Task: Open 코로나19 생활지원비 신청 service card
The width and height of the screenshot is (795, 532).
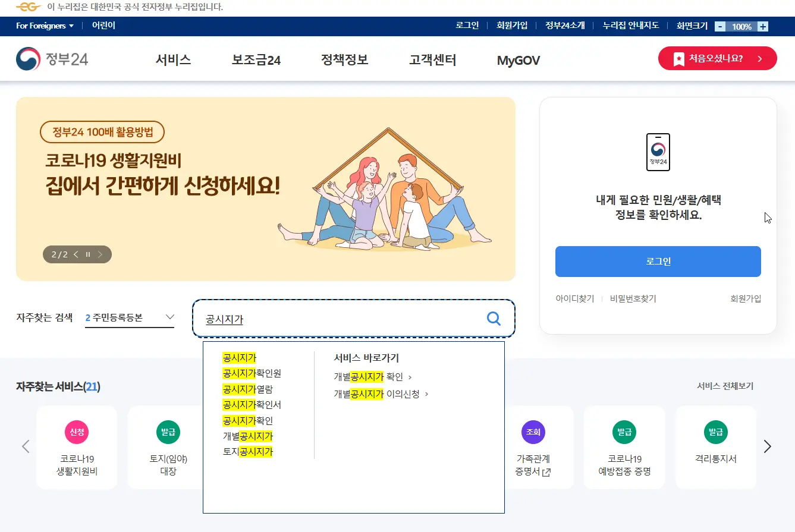Action: [77, 448]
